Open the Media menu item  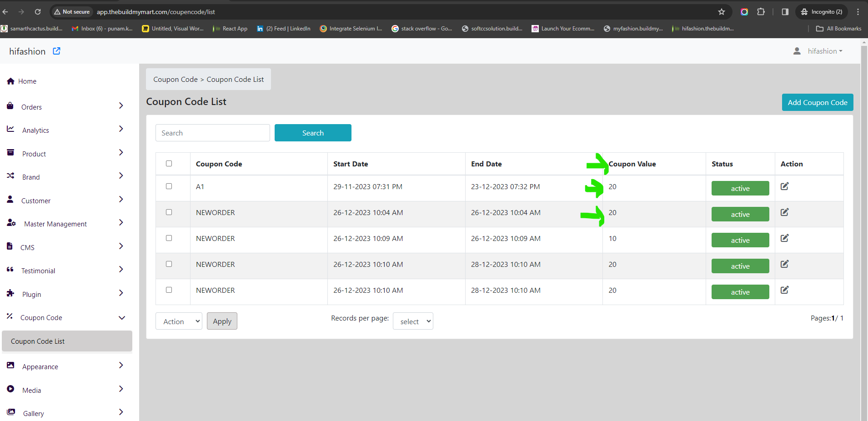click(x=32, y=390)
